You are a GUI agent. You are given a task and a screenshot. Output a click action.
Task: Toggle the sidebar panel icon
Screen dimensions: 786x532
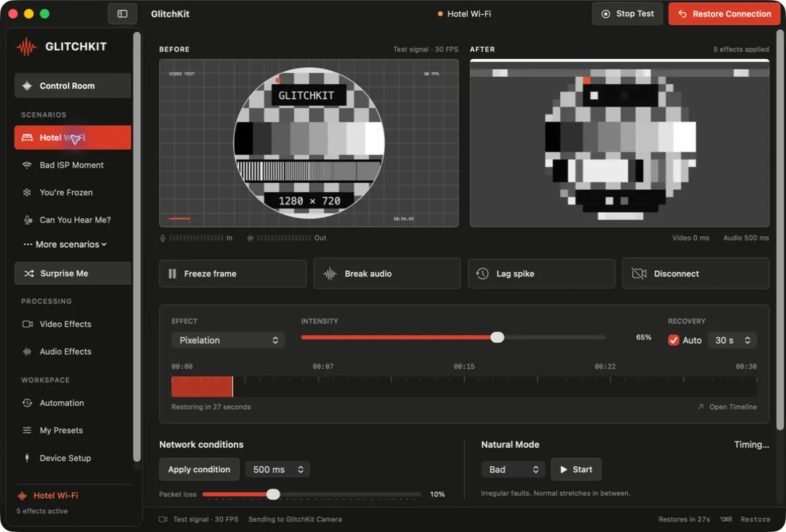coord(122,14)
